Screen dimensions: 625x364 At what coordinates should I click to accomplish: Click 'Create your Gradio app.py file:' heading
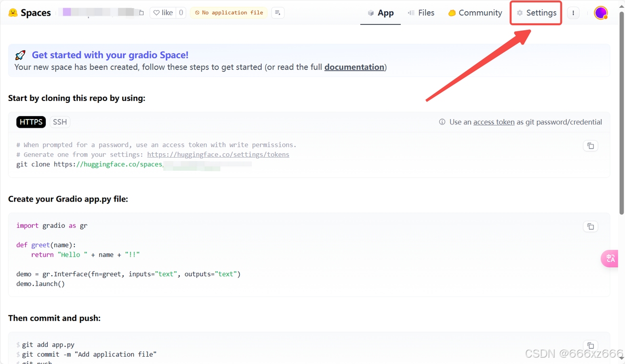(68, 199)
